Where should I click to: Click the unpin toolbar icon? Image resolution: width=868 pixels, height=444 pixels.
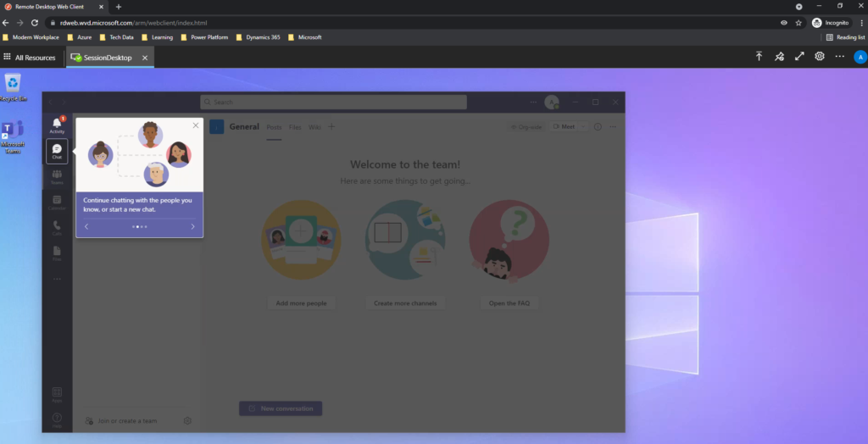(x=780, y=57)
